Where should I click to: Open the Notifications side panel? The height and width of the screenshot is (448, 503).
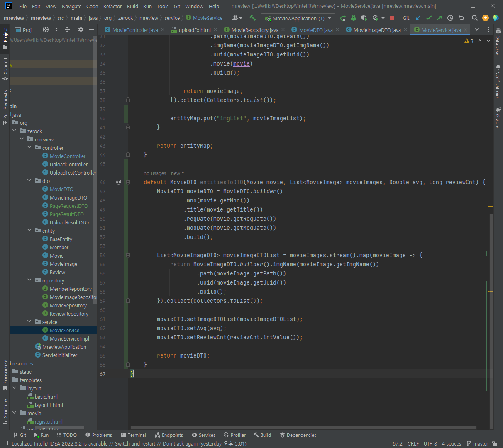pyautogui.click(x=498, y=81)
